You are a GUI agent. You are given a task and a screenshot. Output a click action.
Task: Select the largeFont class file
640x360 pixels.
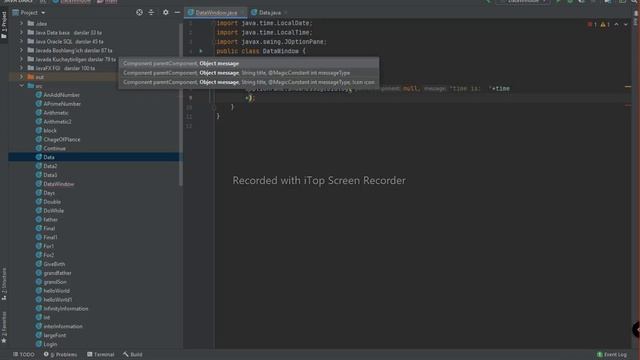click(x=51, y=335)
